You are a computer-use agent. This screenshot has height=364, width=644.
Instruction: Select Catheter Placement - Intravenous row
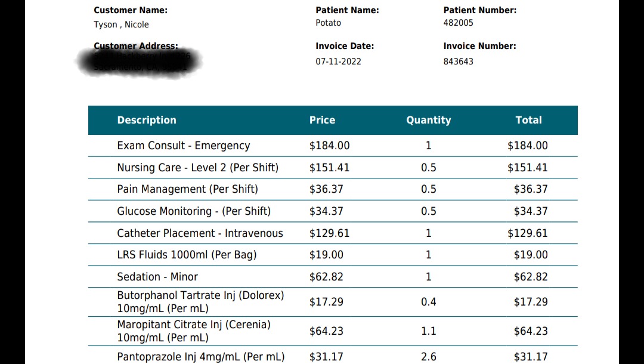[333, 233]
